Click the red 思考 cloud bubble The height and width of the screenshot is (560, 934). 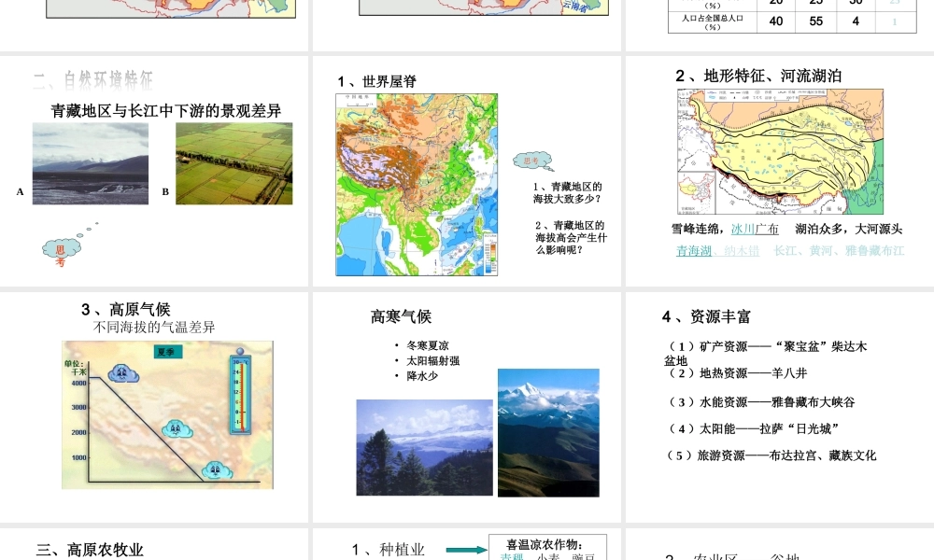click(61, 250)
